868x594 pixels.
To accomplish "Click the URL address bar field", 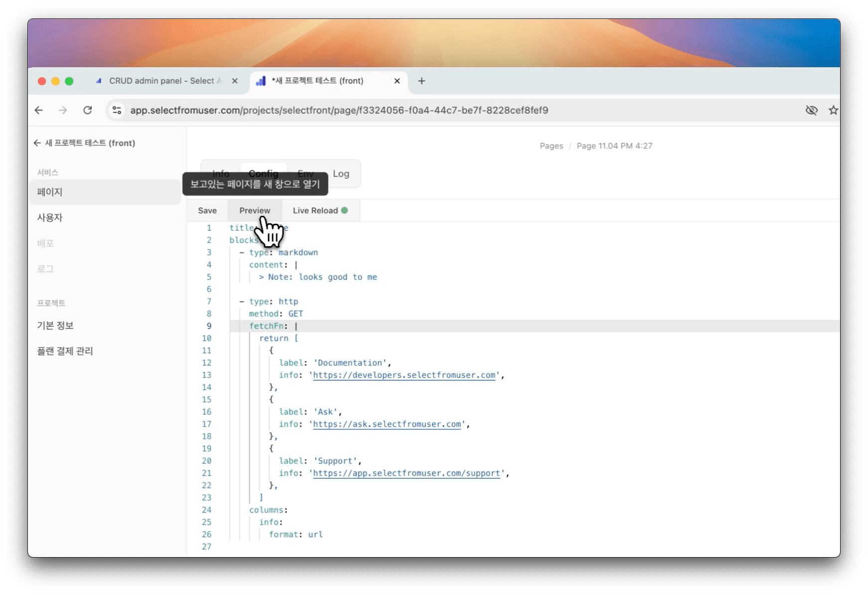I will (339, 110).
